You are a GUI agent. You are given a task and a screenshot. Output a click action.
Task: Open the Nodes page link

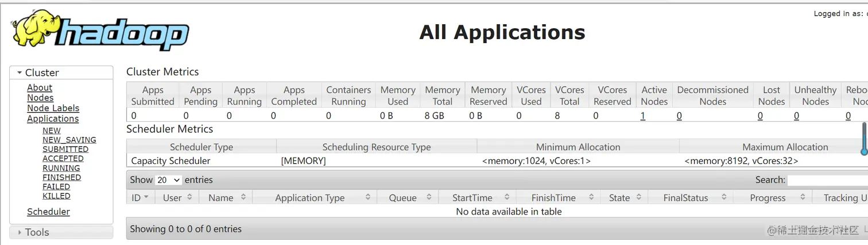point(40,98)
